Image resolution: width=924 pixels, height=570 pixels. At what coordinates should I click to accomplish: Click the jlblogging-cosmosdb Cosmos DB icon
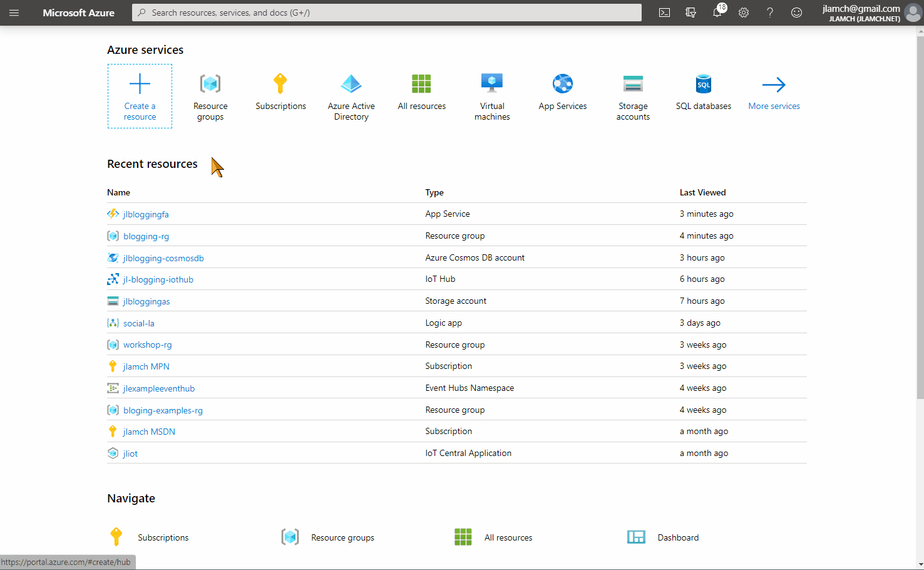113,257
